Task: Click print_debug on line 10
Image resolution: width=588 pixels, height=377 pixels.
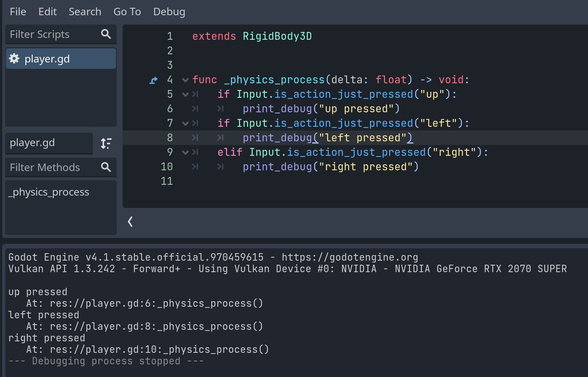Action: [x=277, y=167]
